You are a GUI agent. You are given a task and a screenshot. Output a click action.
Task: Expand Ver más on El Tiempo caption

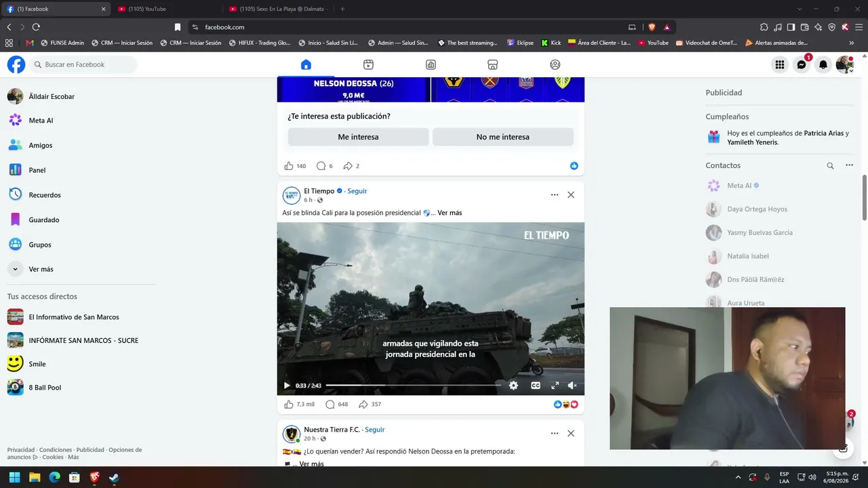tap(450, 213)
